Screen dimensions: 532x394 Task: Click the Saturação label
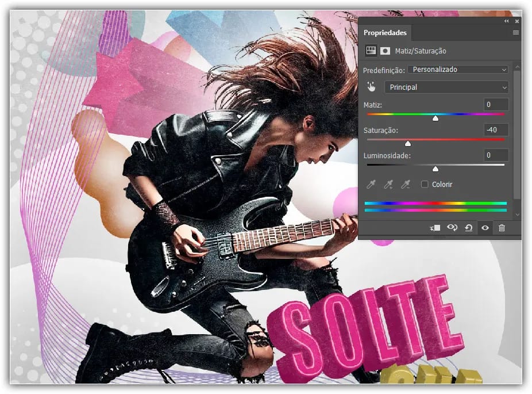coord(381,131)
